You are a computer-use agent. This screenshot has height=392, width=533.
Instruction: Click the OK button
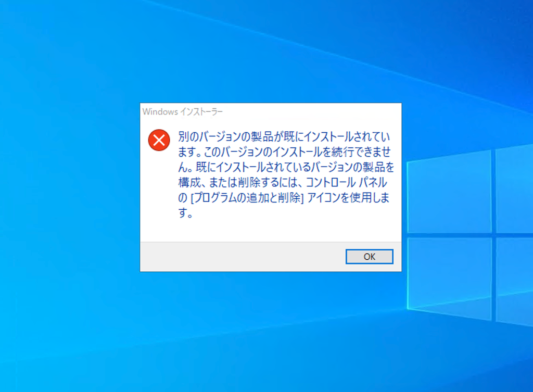click(x=369, y=256)
